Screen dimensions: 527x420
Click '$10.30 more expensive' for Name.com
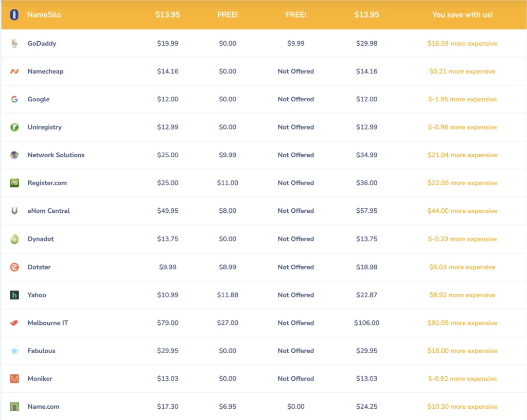(x=463, y=407)
